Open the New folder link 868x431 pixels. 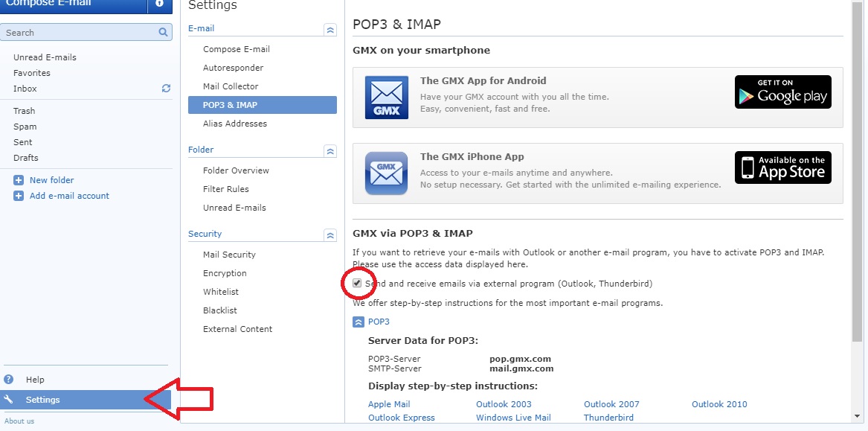tap(51, 180)
